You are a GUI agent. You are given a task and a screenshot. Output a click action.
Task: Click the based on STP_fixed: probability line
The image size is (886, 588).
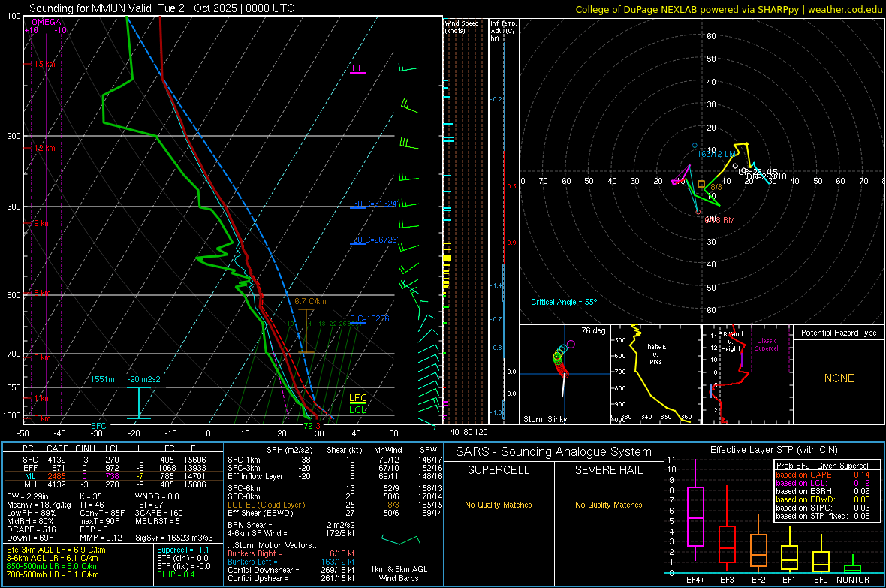click(x=823, y=516)
